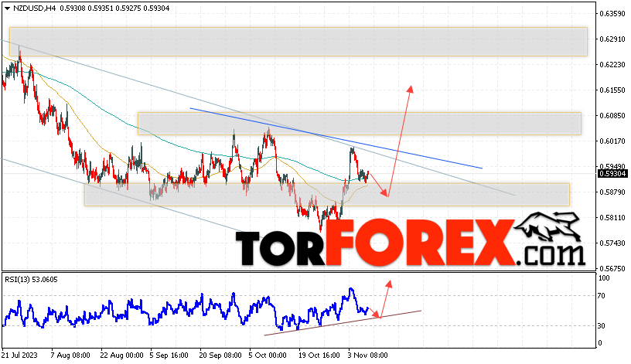Select the 0.59275 low price value
The image size is (631, 364).
[129, 9]
